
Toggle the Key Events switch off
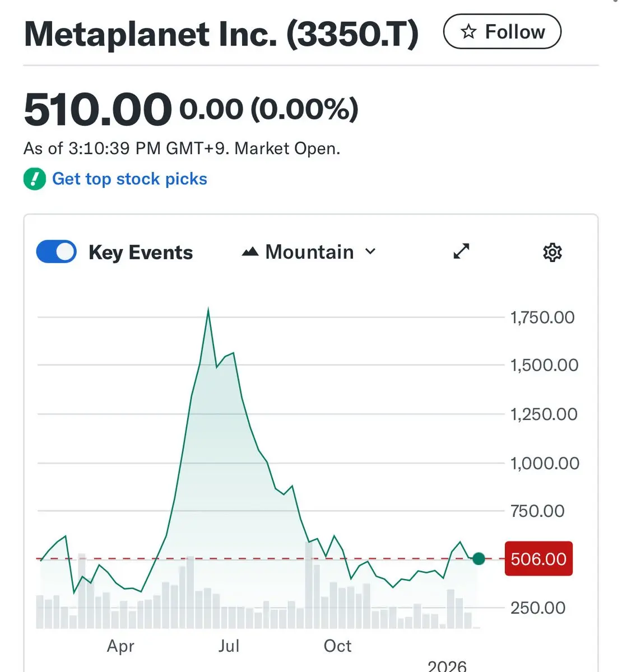[56, 252]
